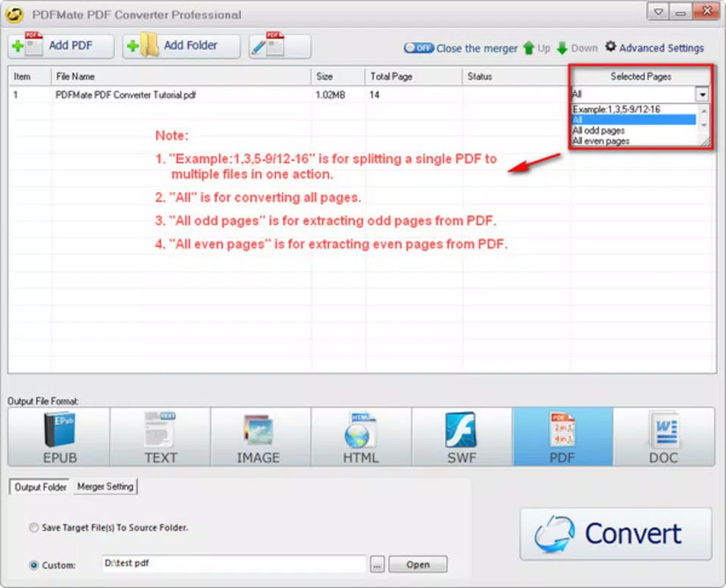Click the Add Folder button
This screenshot has width=726, height=588.
[x=181, y=46]
